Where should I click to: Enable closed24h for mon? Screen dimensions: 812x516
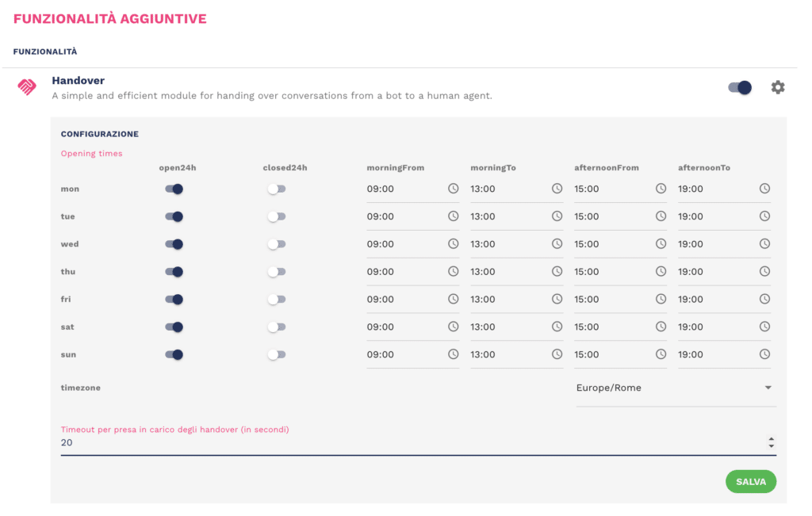pyautogui.click(x=277, y=189)
